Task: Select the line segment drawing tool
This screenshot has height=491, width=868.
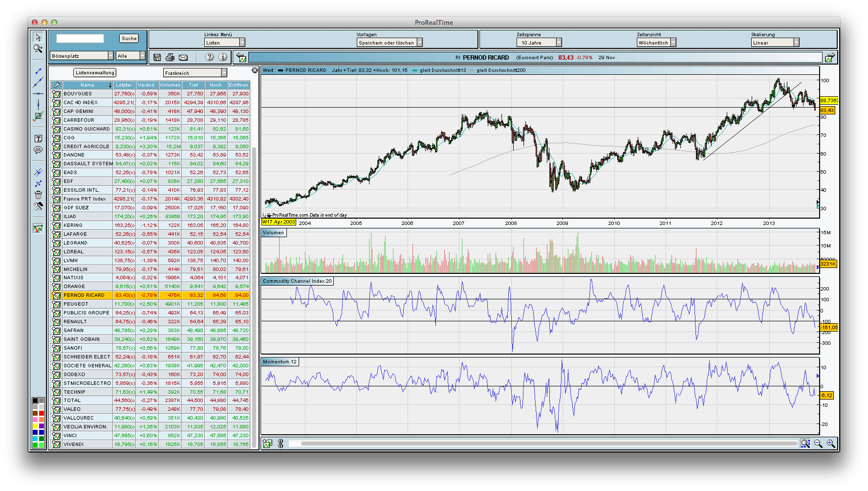Action: coord(38,71)
